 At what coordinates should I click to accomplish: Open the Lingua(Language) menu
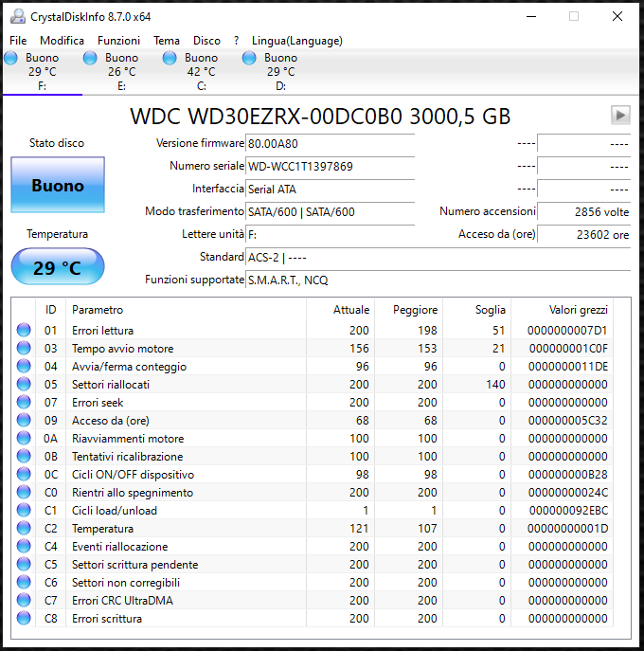click(x=297, y=41)
